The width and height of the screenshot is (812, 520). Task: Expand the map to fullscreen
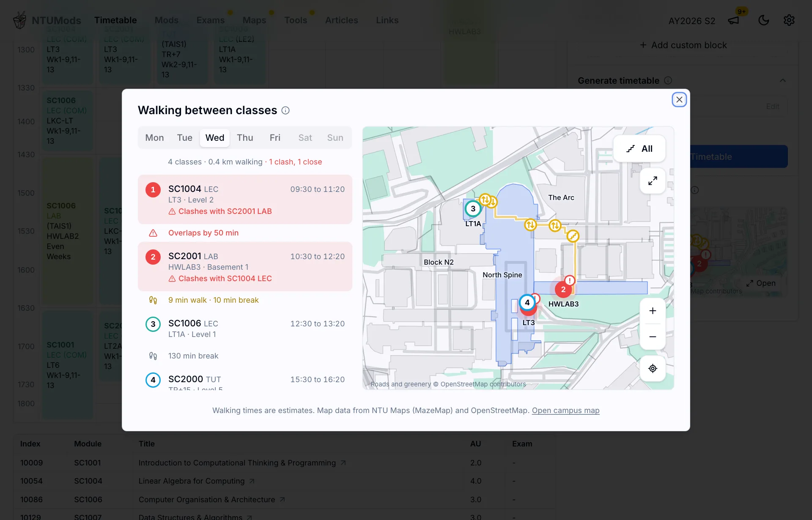[x=653, y=181]
